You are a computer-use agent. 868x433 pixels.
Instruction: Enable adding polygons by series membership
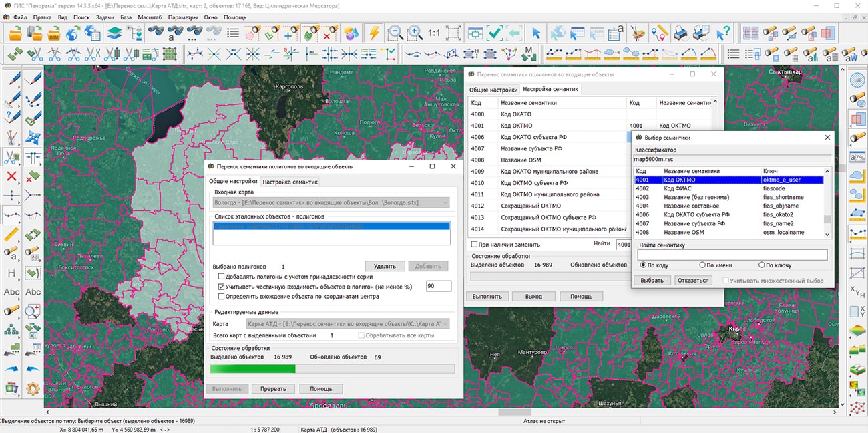pos(222,277)
